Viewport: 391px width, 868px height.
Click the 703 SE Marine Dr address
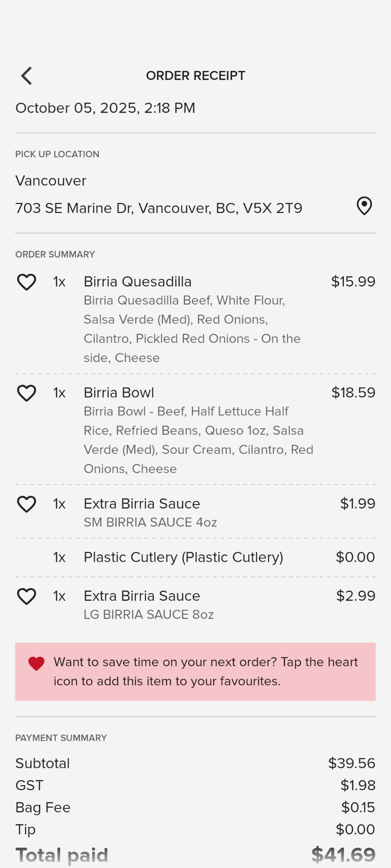[x=159, y=208]
